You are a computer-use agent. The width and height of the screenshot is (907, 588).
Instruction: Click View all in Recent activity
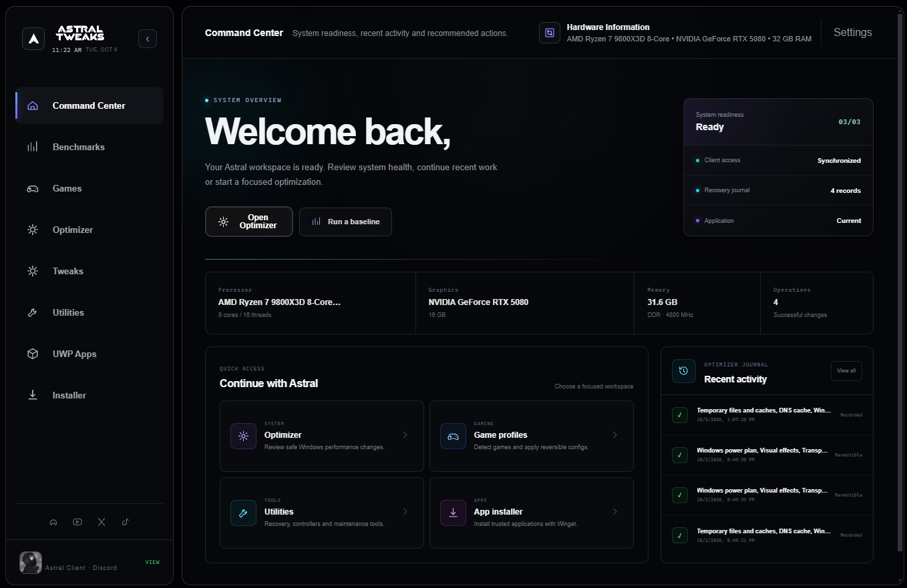pyautogui.click(x=846, y=371)
